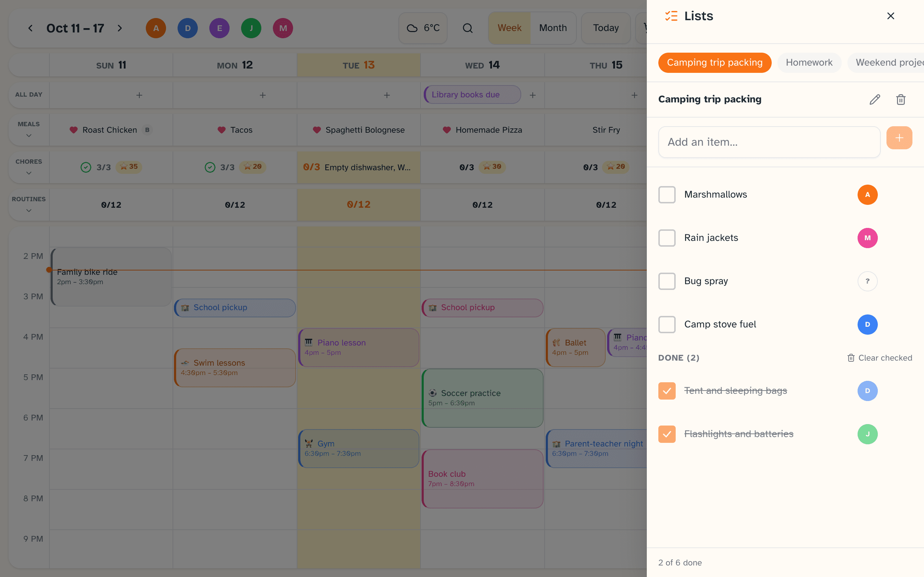
Task: Close the Lists panel
Action: click(891, 16)
